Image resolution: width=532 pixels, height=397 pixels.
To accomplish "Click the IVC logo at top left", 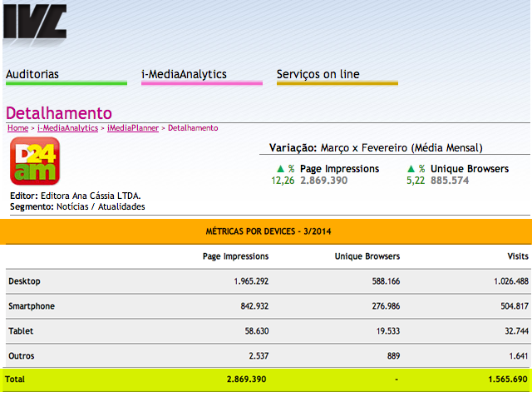I will [x=33, y=21].
